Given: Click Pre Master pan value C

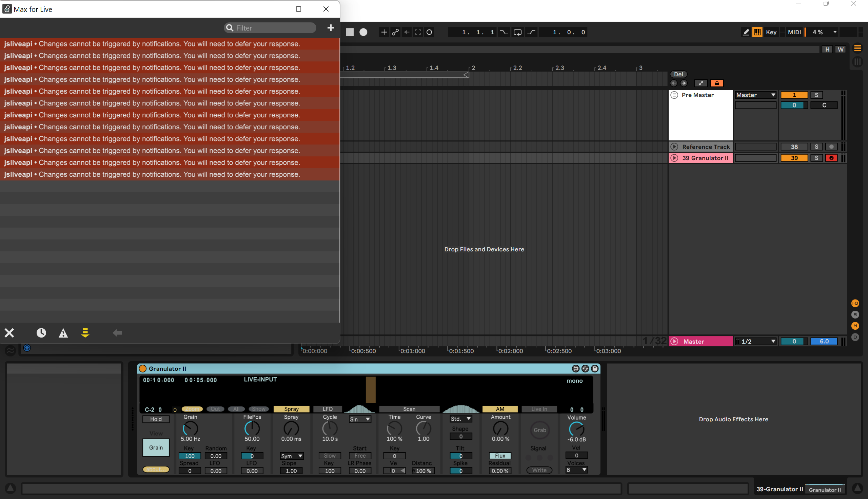Looking at the screenshot, I should tap(824, 105).
